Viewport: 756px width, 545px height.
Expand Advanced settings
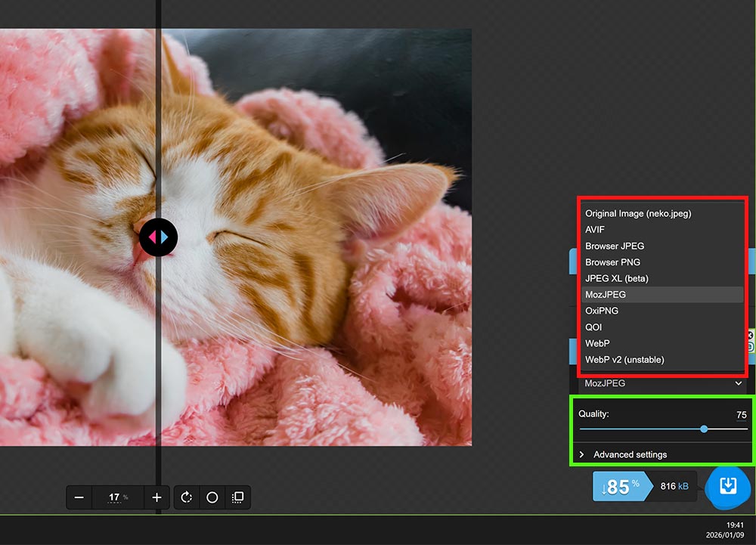630,454
